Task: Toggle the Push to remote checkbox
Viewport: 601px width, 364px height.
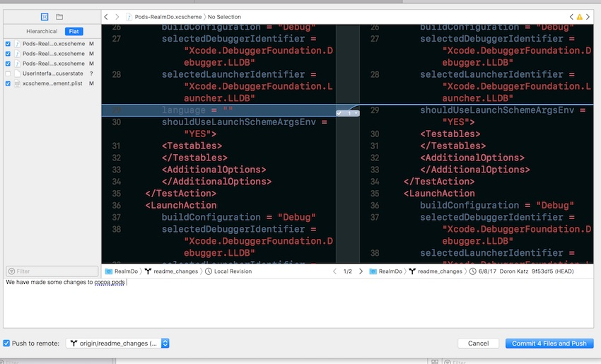Action: click(x=6, y=344)
